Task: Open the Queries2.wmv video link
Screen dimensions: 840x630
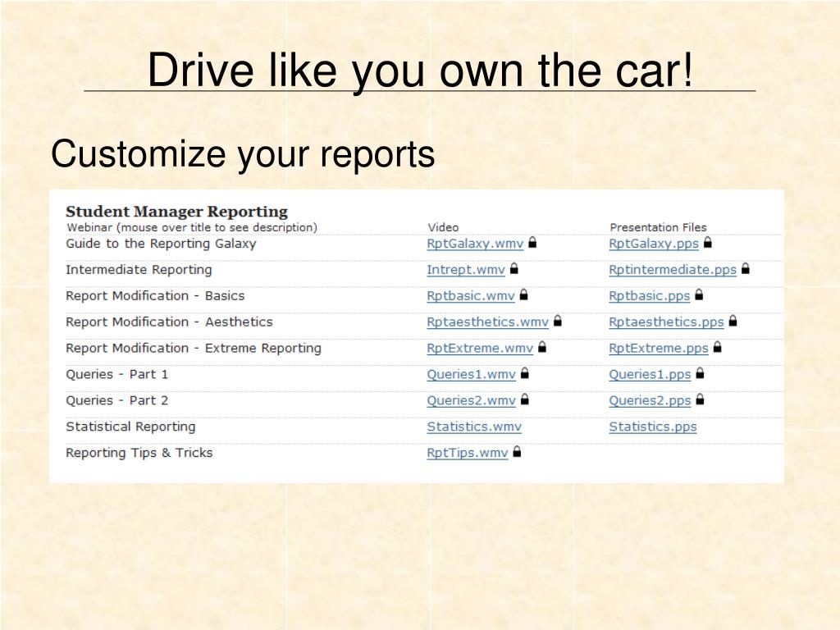Action: (x=471, y=400)
